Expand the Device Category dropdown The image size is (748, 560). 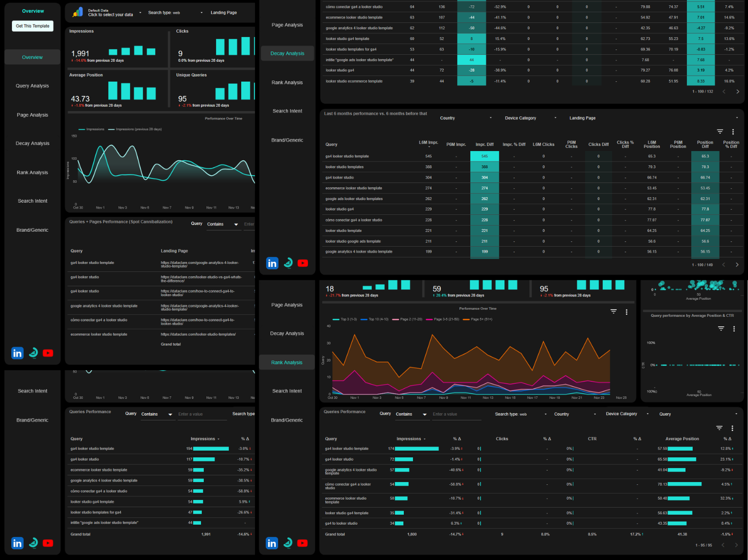(x=528, y=118)
